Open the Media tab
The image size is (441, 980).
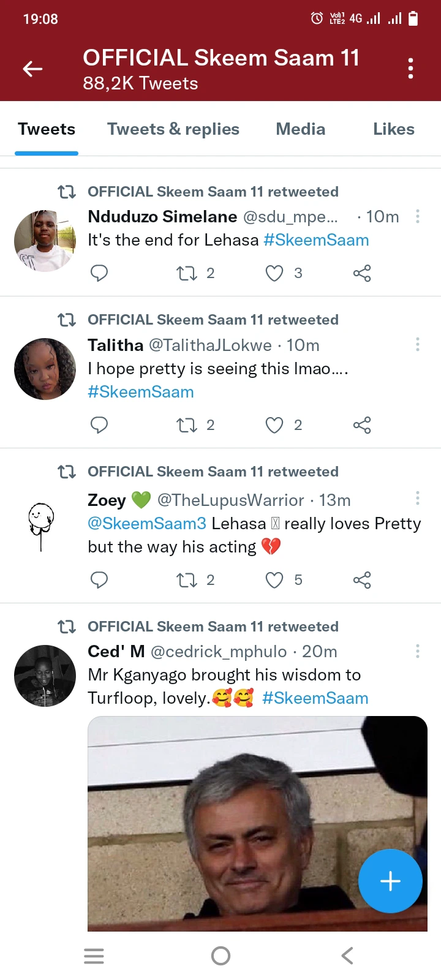coord(300,129)
